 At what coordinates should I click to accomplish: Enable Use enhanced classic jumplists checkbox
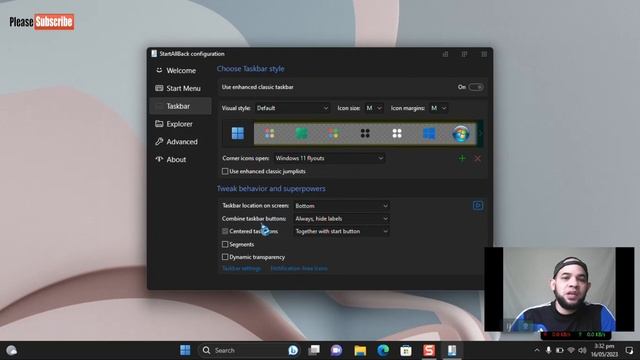(x=225, y=171)
